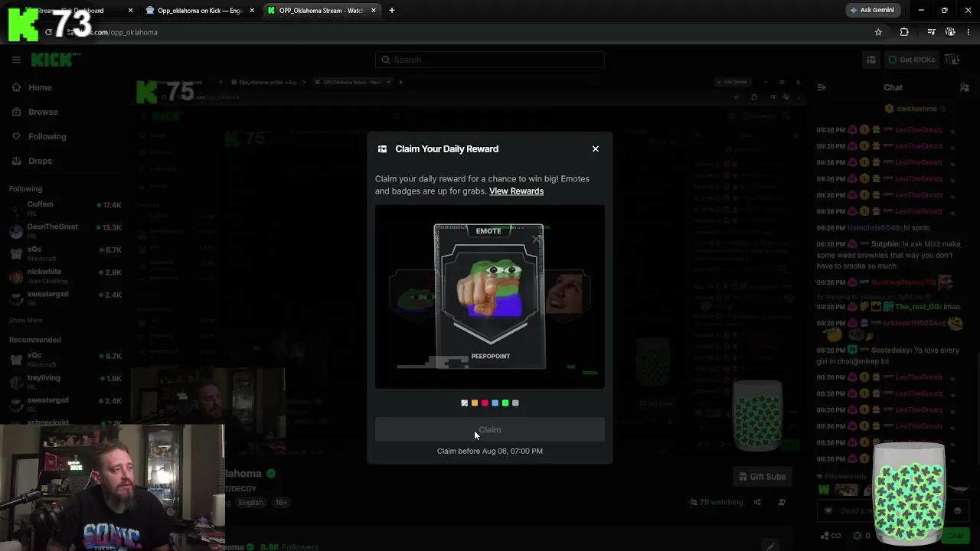
Task: Select the OPP_Oklahoma Stream browser tab
Action: (321, 11)
